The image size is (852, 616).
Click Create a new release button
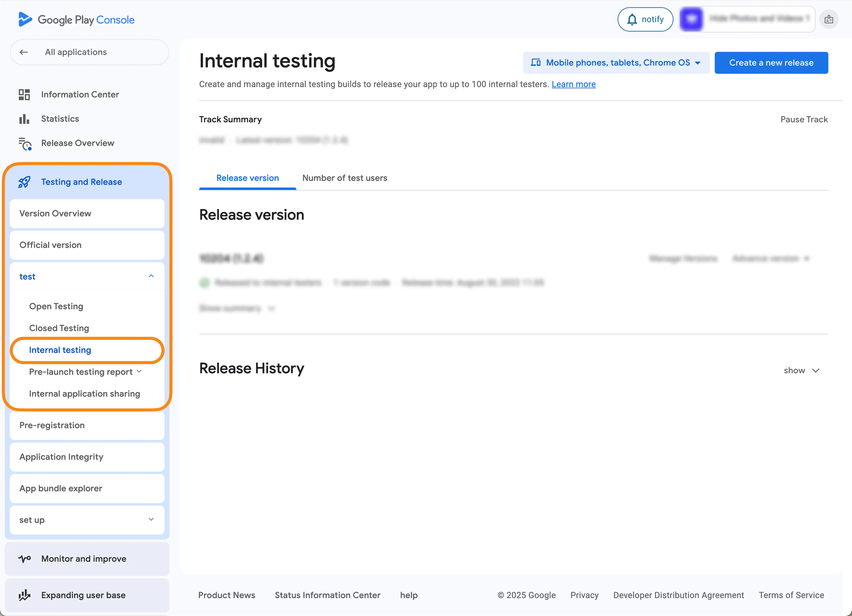[771, 63]
